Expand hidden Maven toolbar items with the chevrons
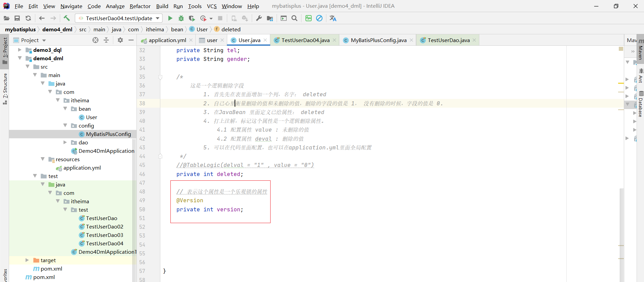The image size is (644, 282). point(633,51)
